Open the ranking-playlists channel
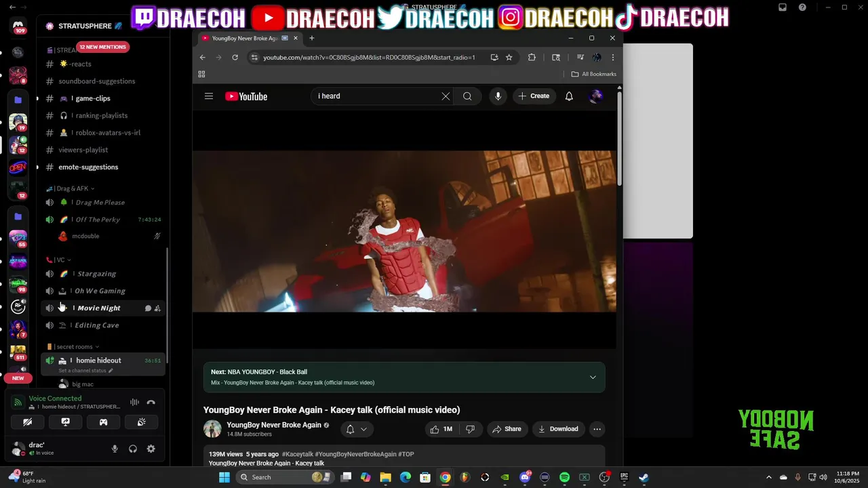Image resolution: width=868 pixels, height=488 pixels. (x=103, y=115)
